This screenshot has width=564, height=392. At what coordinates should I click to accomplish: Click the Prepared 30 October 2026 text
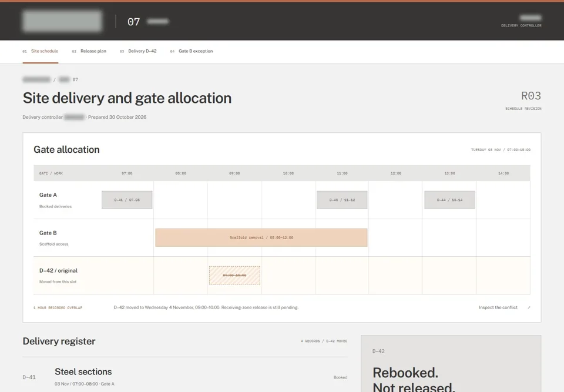pyautogui.click(x=117, y=117)
